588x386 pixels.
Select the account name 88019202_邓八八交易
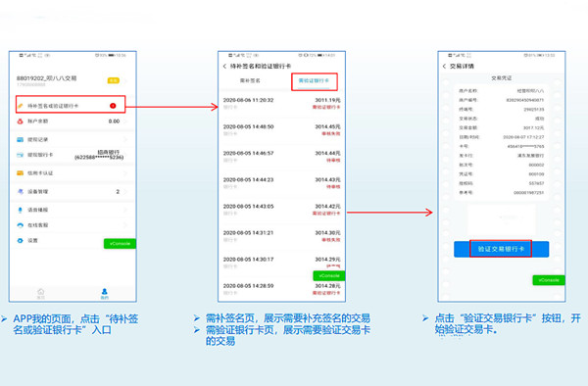click(x=46, y=78)
